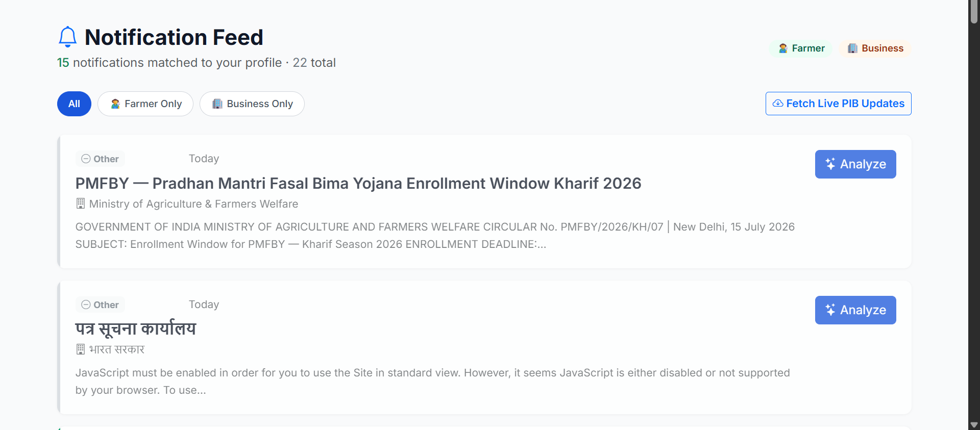980x430 pixels.
Task: Open the पत्र सूचना कार्यालय notification title
Action: [136, 329]
